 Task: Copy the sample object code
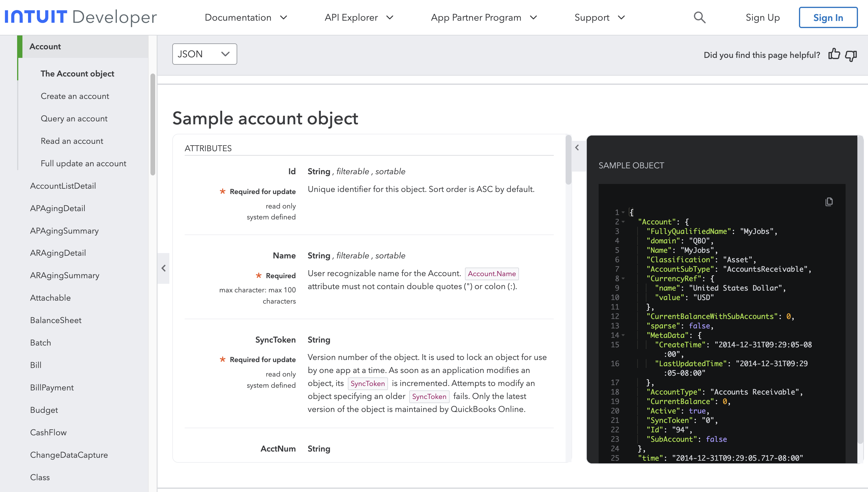point(829,202)
